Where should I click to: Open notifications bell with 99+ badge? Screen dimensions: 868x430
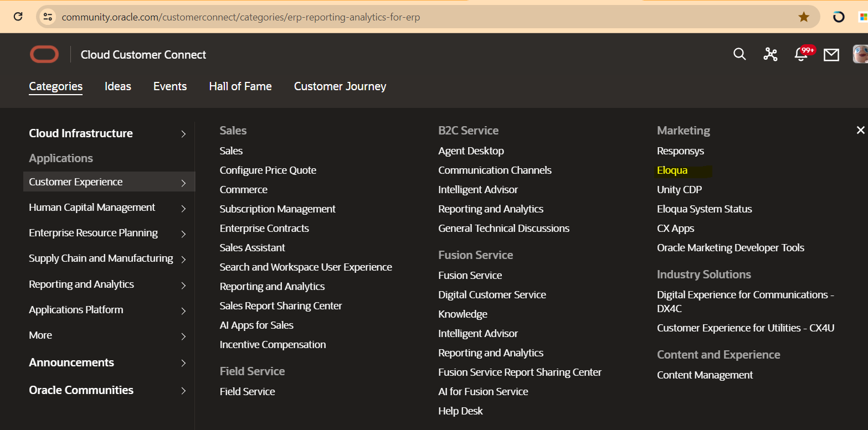pos(803,53)
